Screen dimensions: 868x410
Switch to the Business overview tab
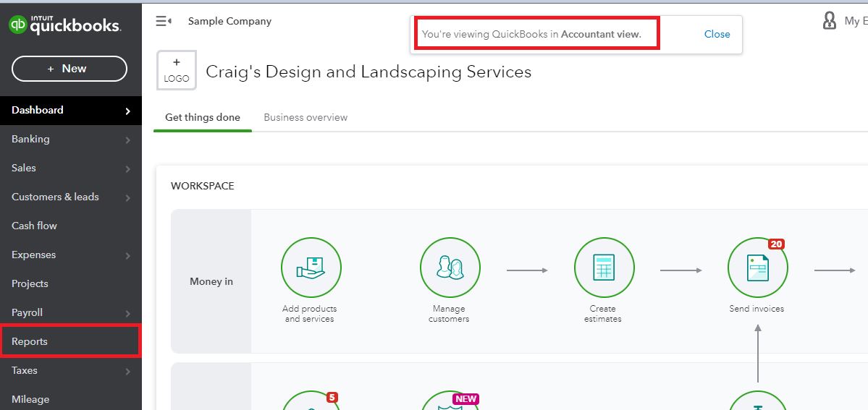point(306,117)
